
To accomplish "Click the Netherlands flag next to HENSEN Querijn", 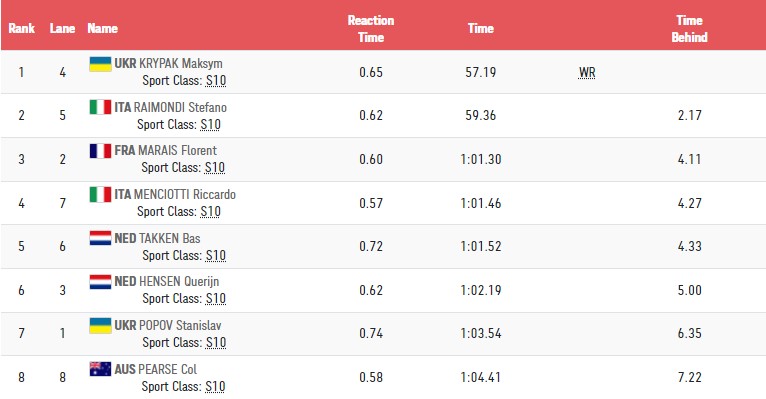I will click(x=100, y=281).
